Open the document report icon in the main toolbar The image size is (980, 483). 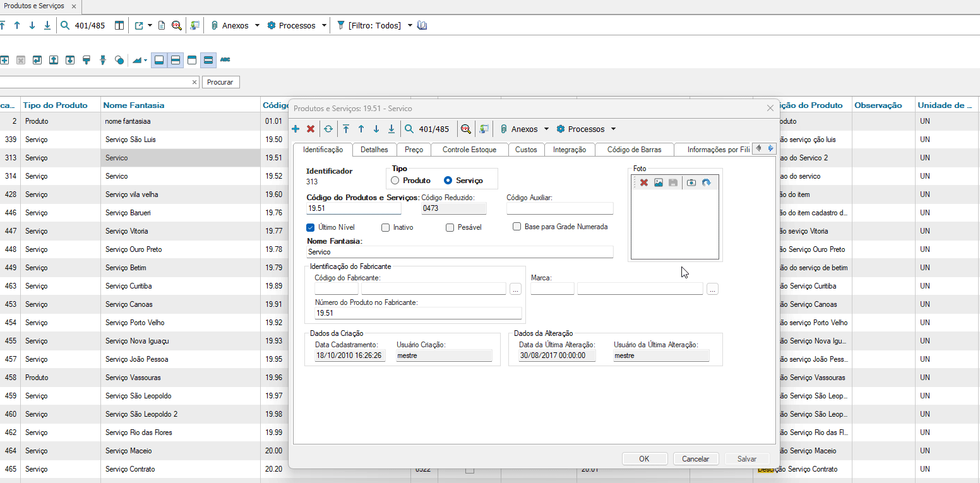coord(162,25)
